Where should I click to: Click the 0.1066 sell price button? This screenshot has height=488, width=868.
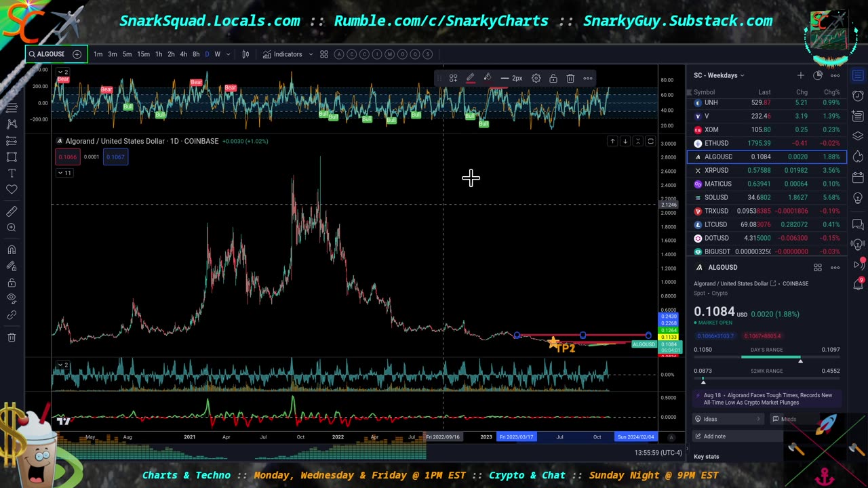67,157
